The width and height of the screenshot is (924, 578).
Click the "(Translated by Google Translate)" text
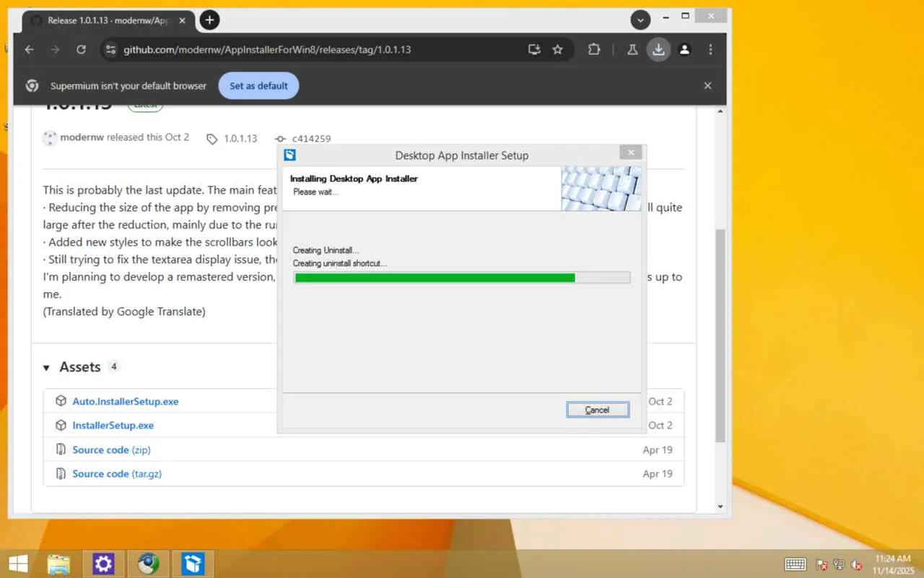click(x=124, y=311)
